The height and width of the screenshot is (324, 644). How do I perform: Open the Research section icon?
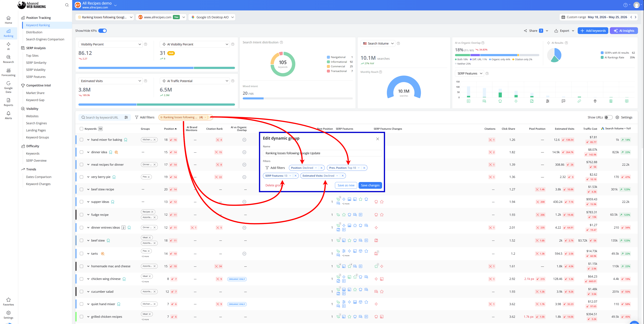point(8,59)
